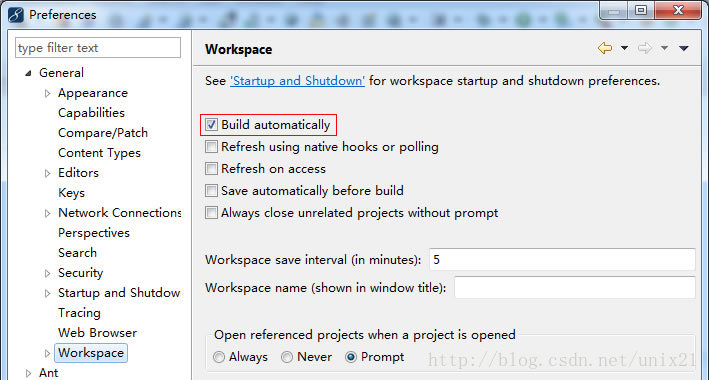Select the Never radio button
Image resolution: width=709 pixels, height=380 pixels.
click(287, 357)
